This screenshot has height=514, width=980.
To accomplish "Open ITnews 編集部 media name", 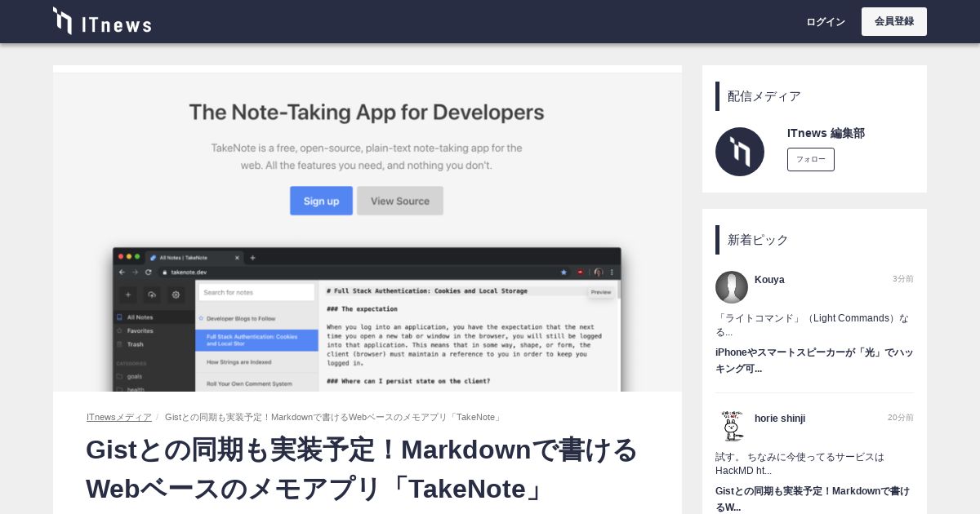I will (x=826, y=133).
